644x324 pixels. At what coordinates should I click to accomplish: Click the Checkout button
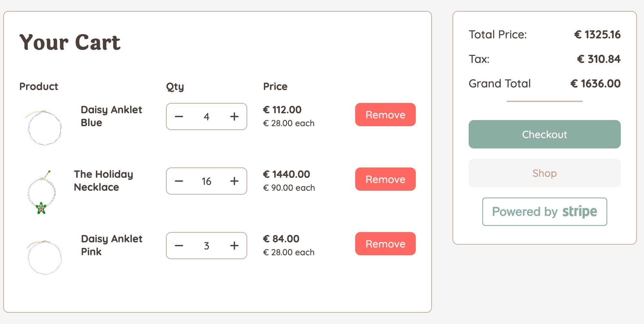(x=544, y=134)
